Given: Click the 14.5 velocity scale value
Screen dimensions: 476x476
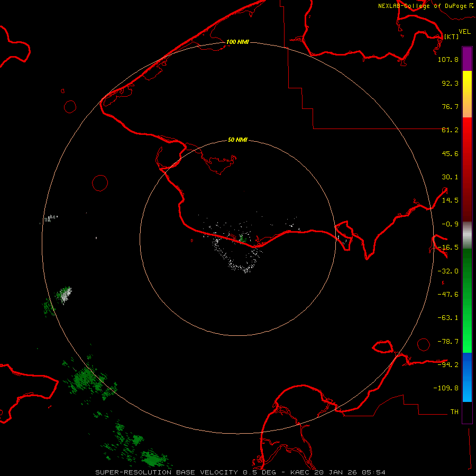Looking at the screenshot, I should [x=450, y=200].
